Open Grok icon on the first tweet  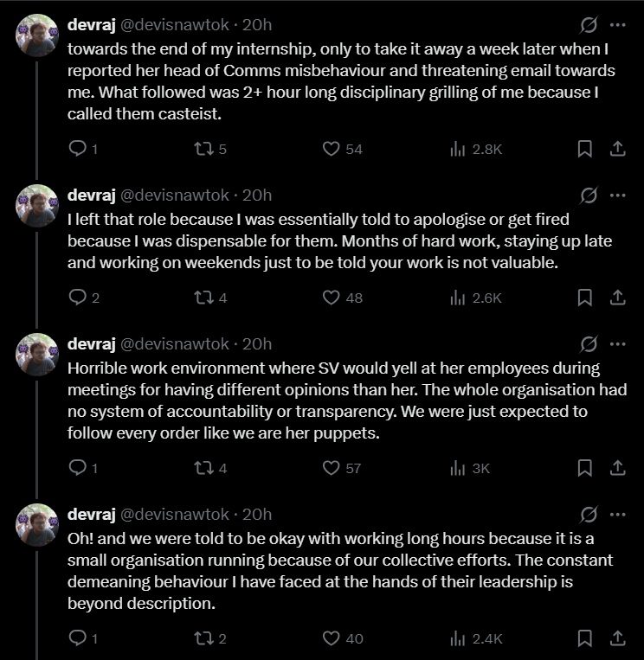[589, 25]
